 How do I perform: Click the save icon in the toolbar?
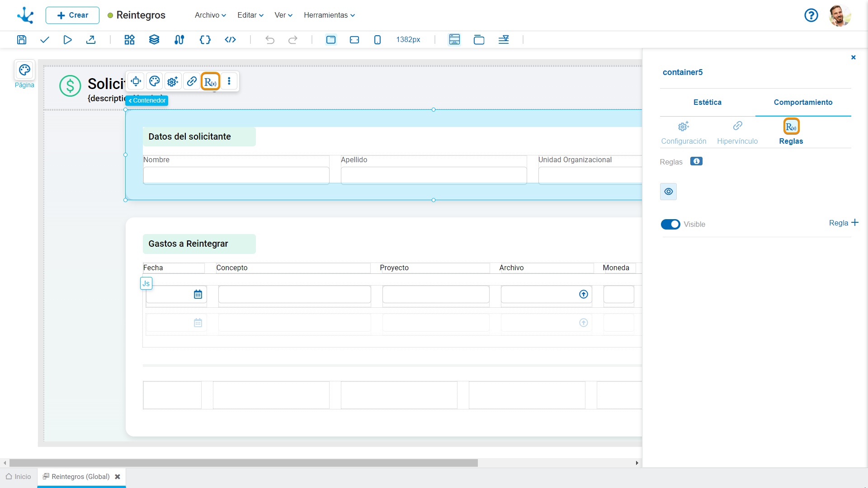point(21,40)
